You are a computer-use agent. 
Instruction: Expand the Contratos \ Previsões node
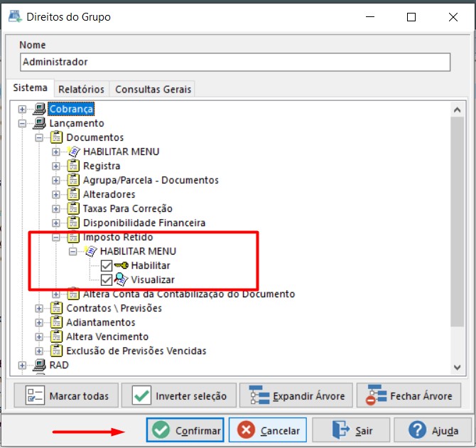click(x=39, y=308)
